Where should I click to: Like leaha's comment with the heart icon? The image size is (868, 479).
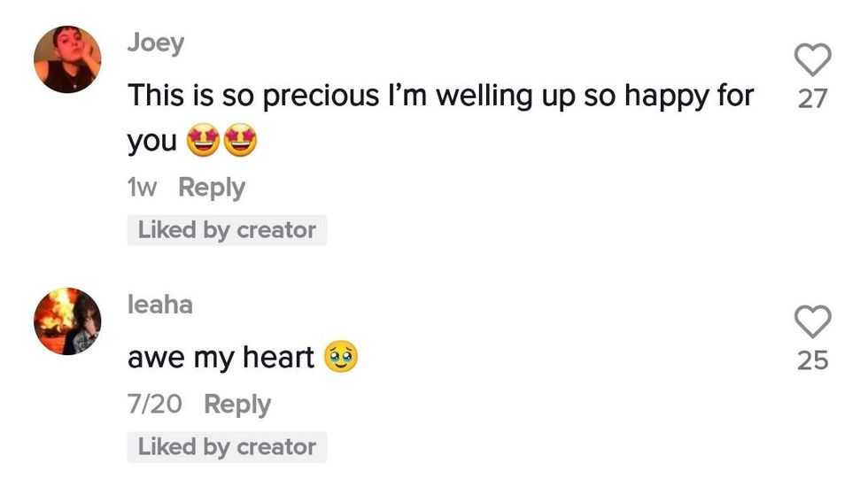click(x=812, y=321)
